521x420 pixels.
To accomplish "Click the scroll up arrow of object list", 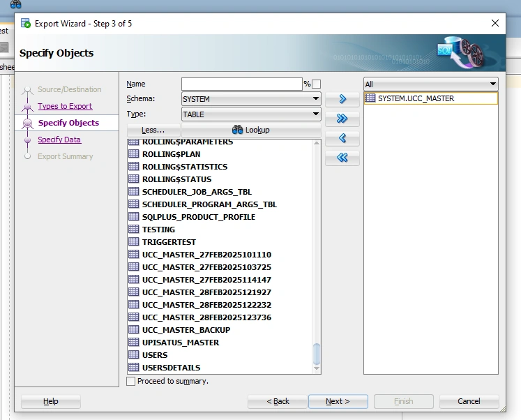I will 317,143.
